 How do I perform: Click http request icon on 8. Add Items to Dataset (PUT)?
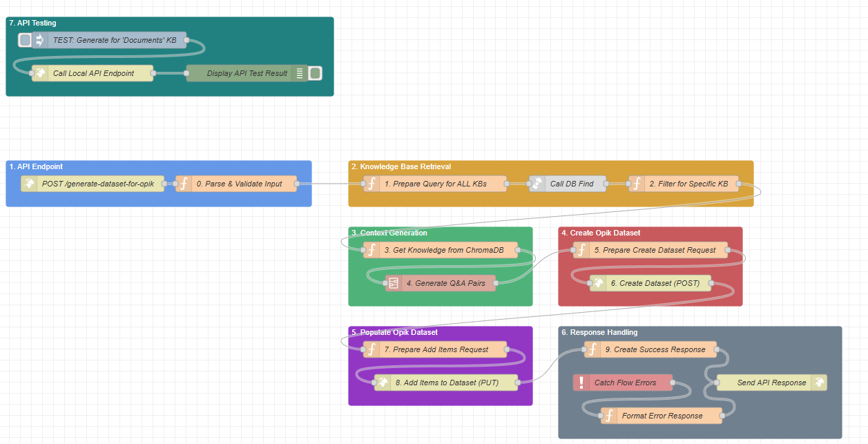(383, 383)
